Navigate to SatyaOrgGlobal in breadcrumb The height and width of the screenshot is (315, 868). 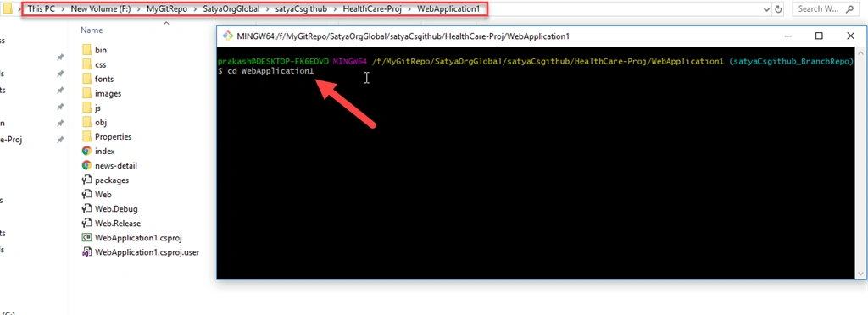(x=231, y=8)
